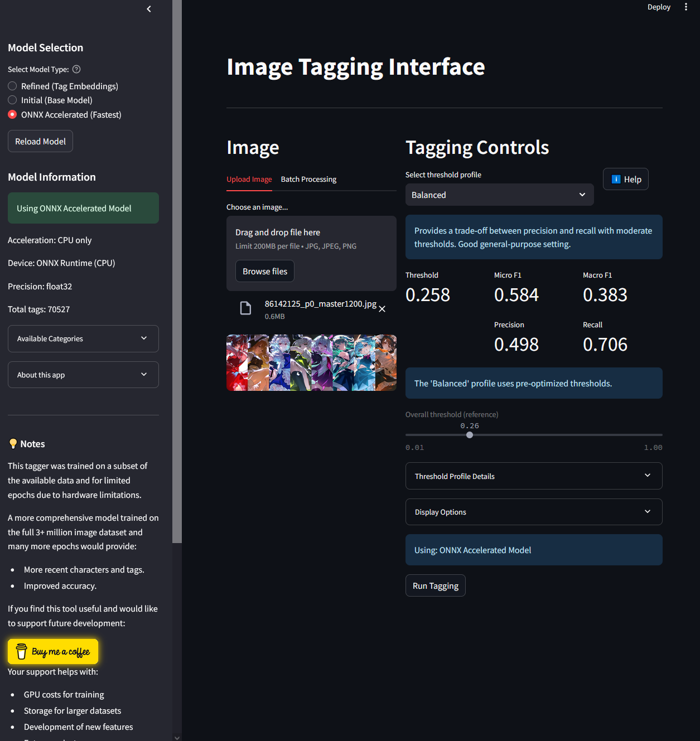Screen dimensions: 700x741
Task: Click the sidebar vertical scrollbar
Action: tap(177, 271)
